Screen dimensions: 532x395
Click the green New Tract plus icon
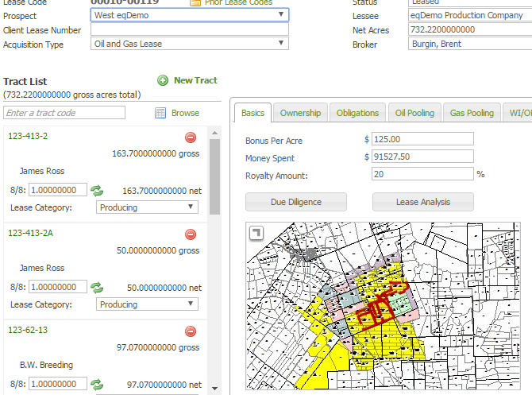[x=163, y=80]
